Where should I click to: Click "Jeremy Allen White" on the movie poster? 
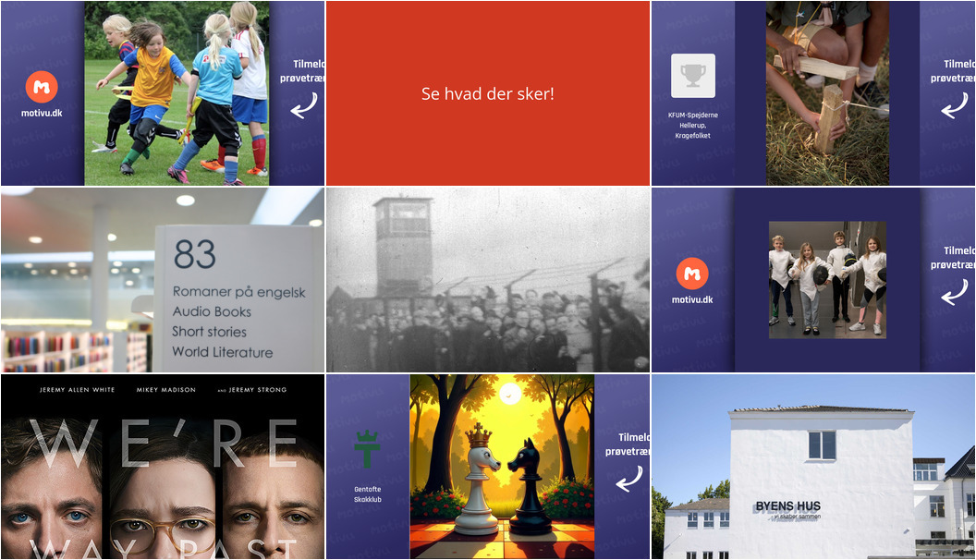click(x=78, y=390)
